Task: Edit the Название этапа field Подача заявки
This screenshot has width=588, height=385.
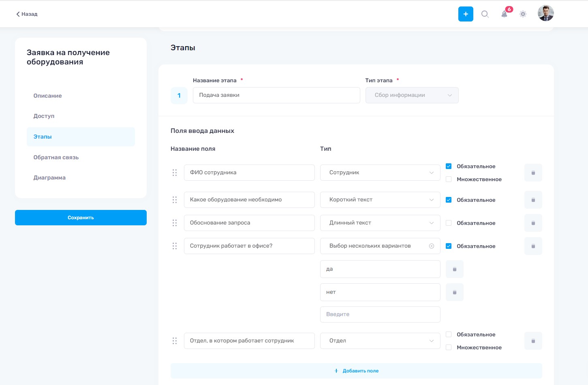Action: [x=276, y=95]
